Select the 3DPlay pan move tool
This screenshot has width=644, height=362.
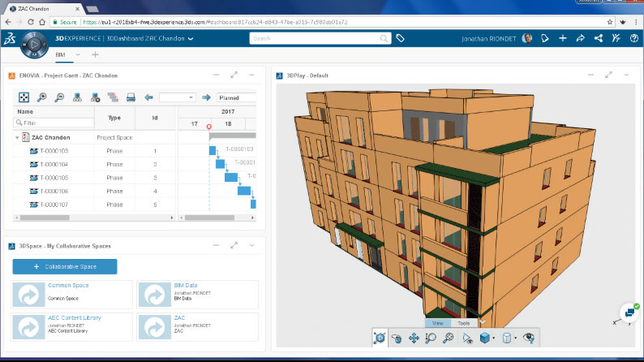(x=414, y=338)
